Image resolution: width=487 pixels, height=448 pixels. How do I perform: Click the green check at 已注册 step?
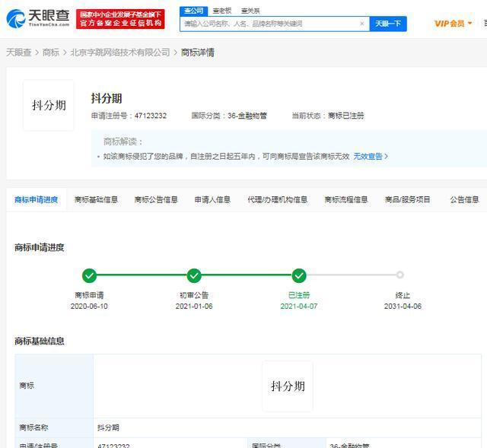pyautogui.click(x=299, y=275)
